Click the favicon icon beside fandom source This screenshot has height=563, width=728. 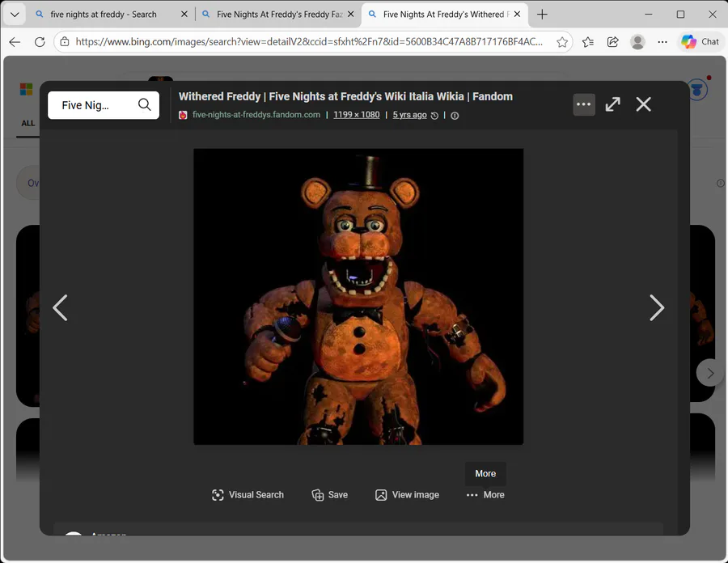click(184, 115)
